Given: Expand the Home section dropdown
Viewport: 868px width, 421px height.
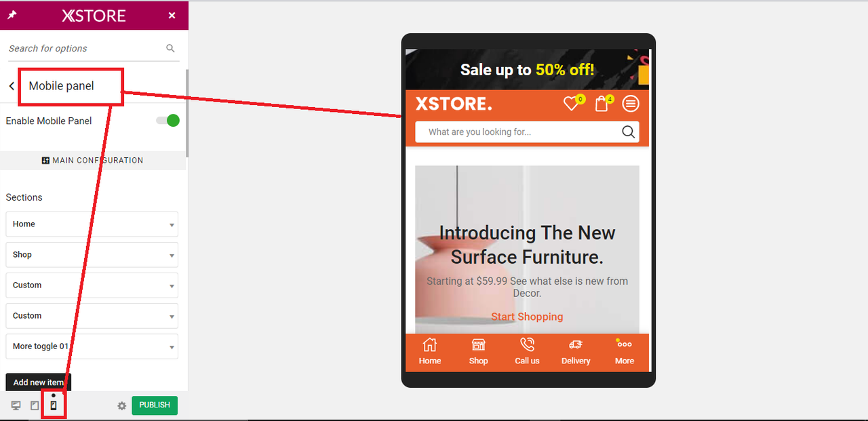Looking at the screenshot, I should click(x=92, y=224).
